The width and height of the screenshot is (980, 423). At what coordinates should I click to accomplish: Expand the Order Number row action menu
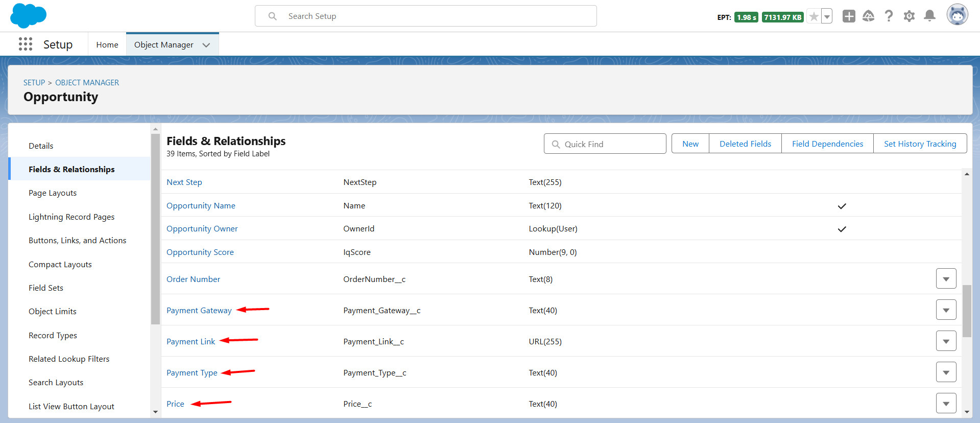click(x=946, y=279)
